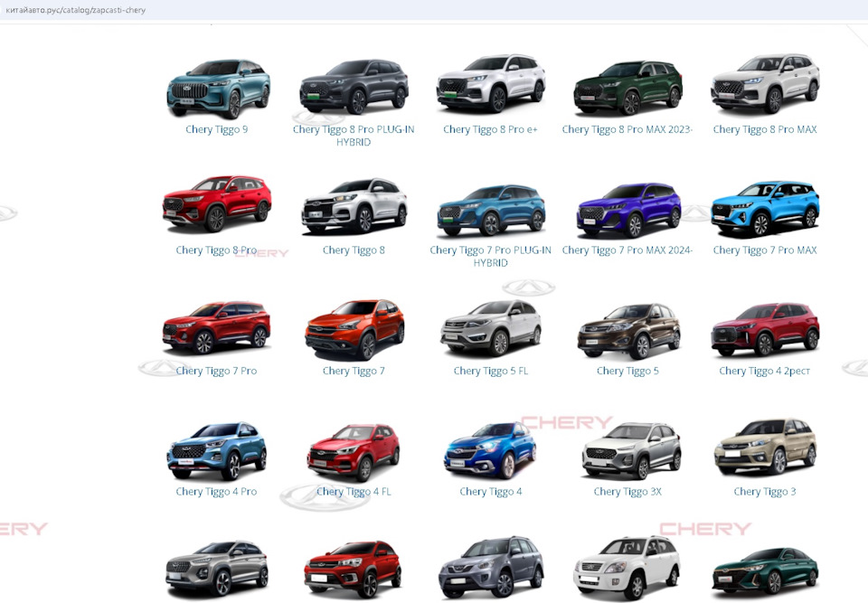Select the white SUV image in bottom row
The image size is (868, 603).
[x=627, y=568]
